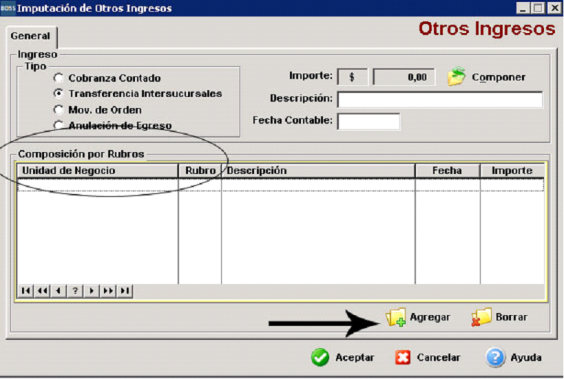Step back one record in navigator
Image resolution: width=564 pixels, height=379 pixels.
tap(59, 291)
